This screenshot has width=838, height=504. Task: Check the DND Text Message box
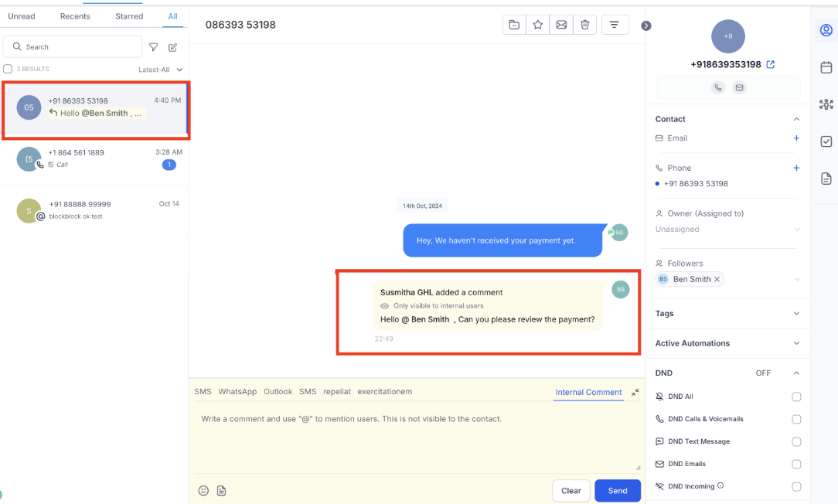[x=796, y=442]
